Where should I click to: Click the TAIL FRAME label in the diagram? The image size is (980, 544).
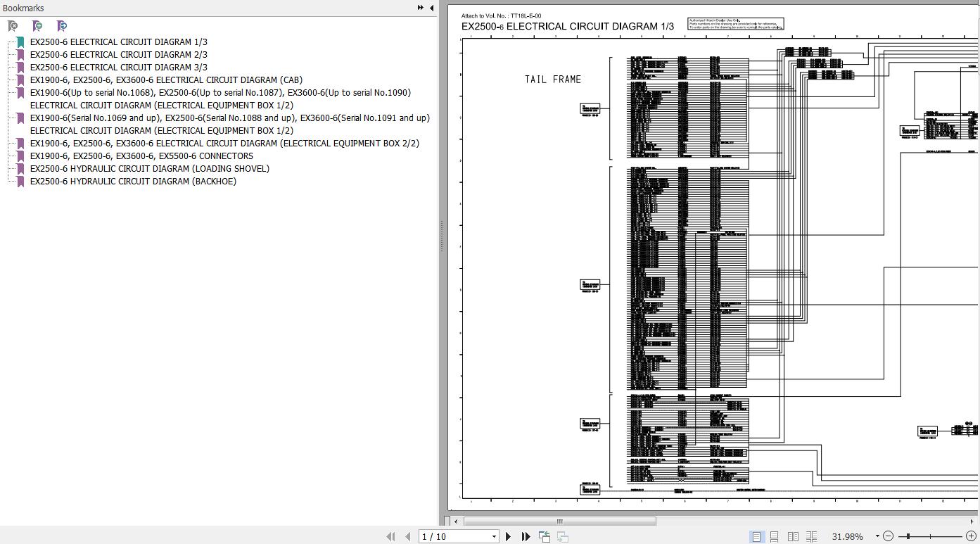(x=553, y=80)
